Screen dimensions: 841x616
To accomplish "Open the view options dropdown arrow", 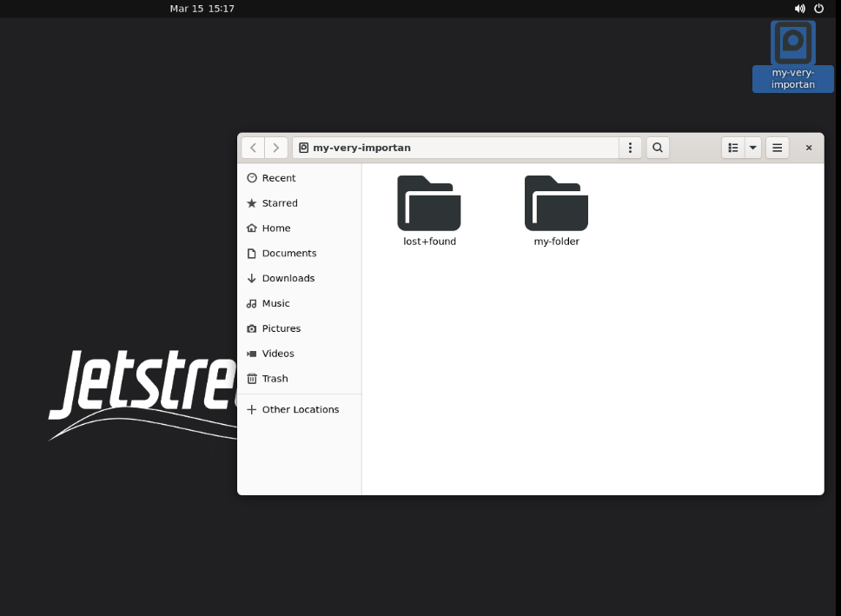I will (x=752, y=148).
